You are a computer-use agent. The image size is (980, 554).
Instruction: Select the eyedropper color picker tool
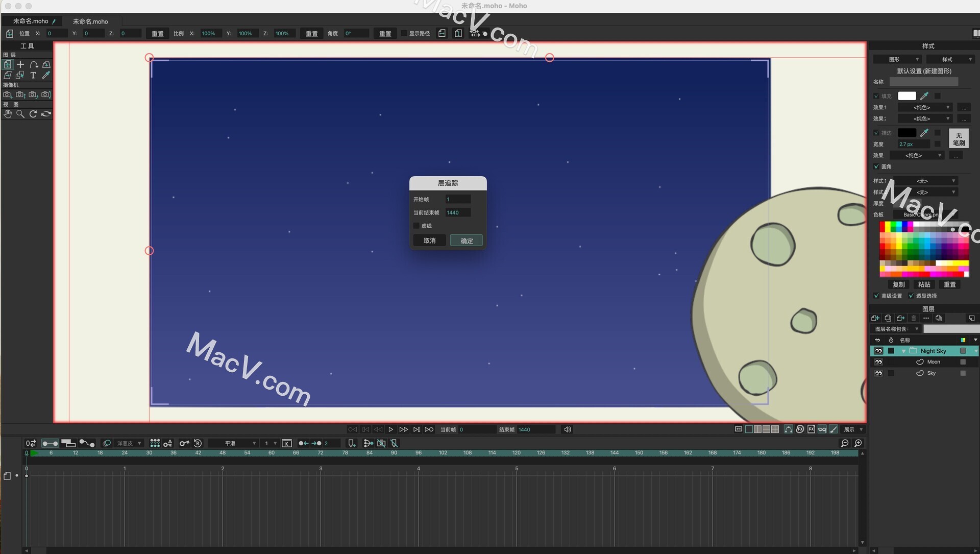pyautogui.click(x=46, y=76)
